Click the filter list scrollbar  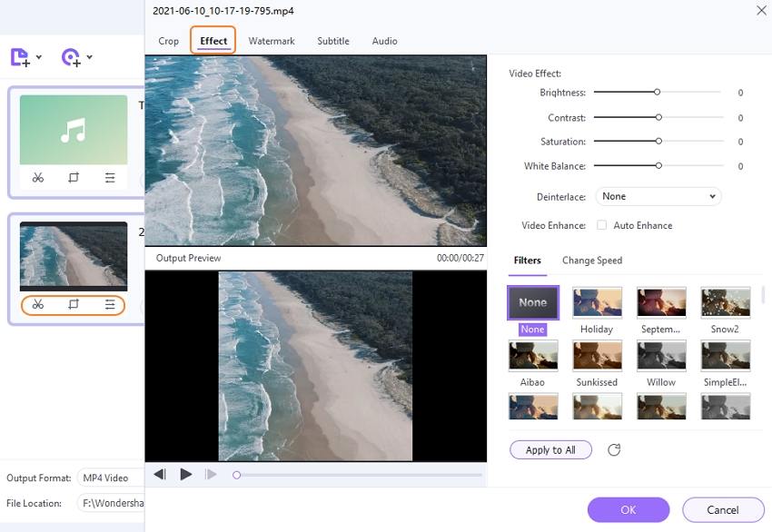763,295
